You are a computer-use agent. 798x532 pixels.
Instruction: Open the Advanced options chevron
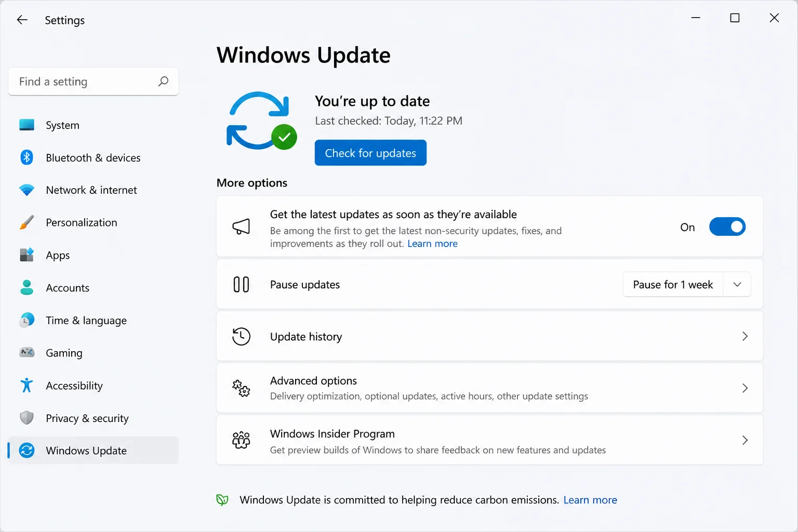745,388
